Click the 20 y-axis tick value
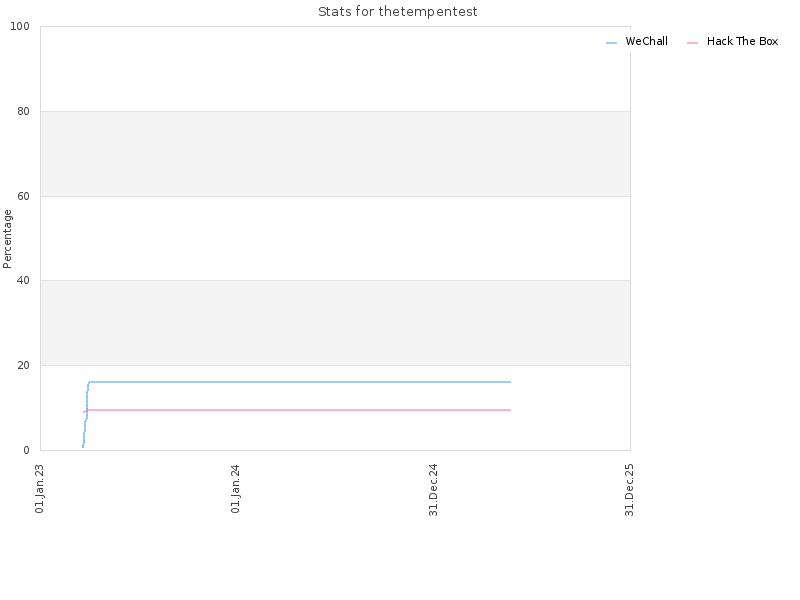Image resolution: width=800 pixels, height=600 pixels. pyautogui.click(x=23, y=365)
